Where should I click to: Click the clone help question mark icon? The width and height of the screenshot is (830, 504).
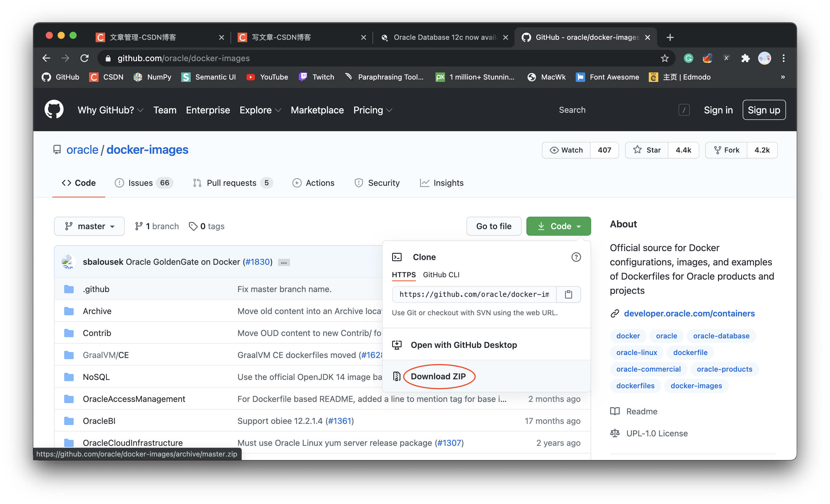(576, 257)
